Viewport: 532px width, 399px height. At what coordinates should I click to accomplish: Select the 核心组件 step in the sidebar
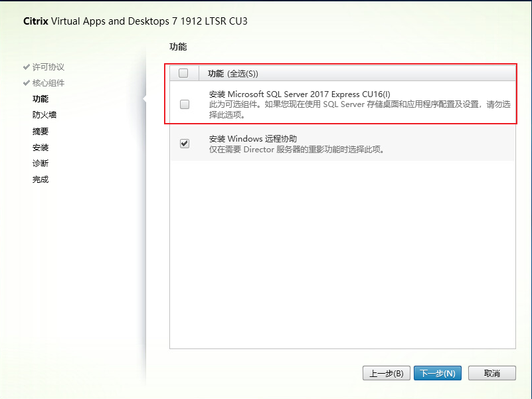click(48, 83)
